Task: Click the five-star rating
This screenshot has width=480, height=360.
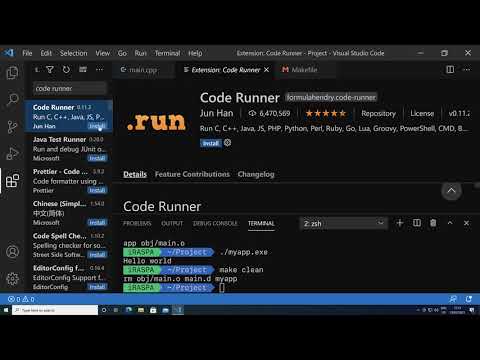Action: 326,113
